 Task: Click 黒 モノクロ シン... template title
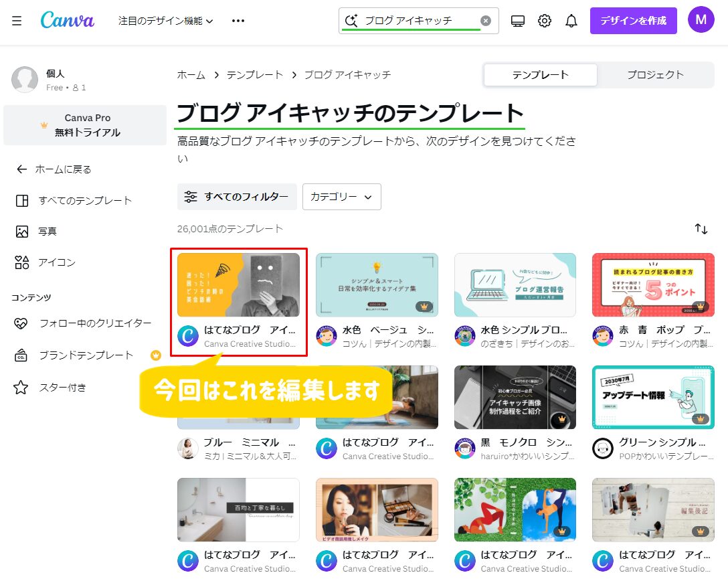tap(527, 442)
